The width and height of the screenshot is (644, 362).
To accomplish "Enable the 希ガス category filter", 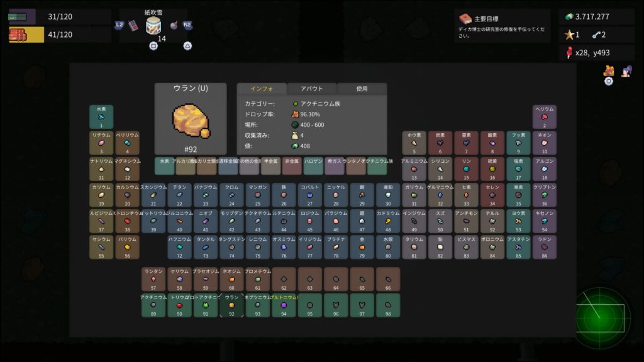I will [x=335, y=166].
